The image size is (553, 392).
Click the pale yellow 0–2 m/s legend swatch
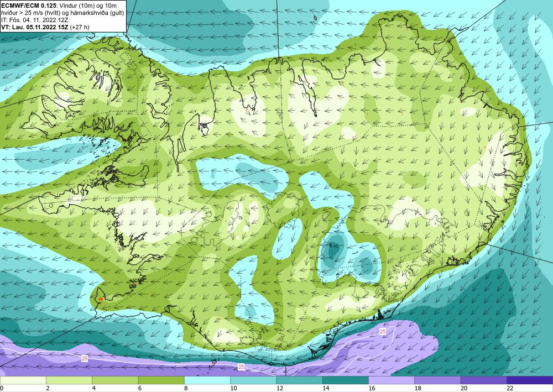click(23, 380)
